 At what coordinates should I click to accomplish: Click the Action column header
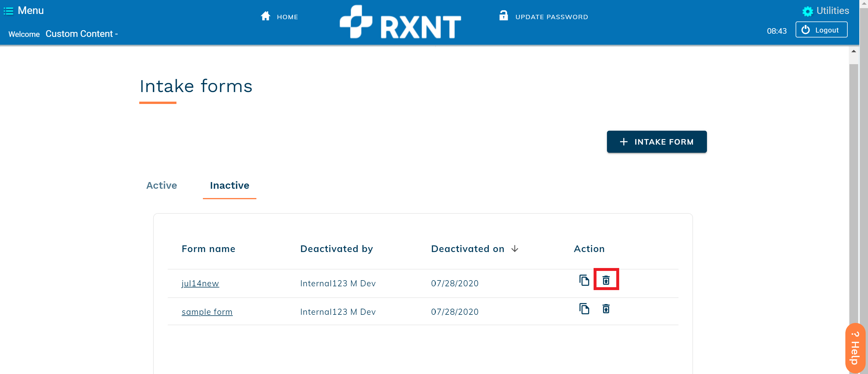click(589, 249)
